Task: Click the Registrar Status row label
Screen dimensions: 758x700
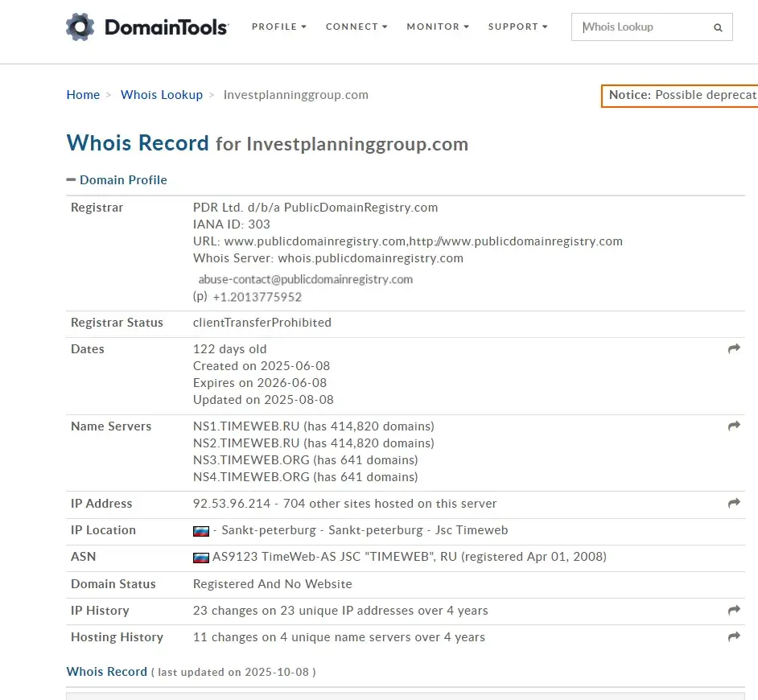Action: pyautogui.click(x=117, y=323)
